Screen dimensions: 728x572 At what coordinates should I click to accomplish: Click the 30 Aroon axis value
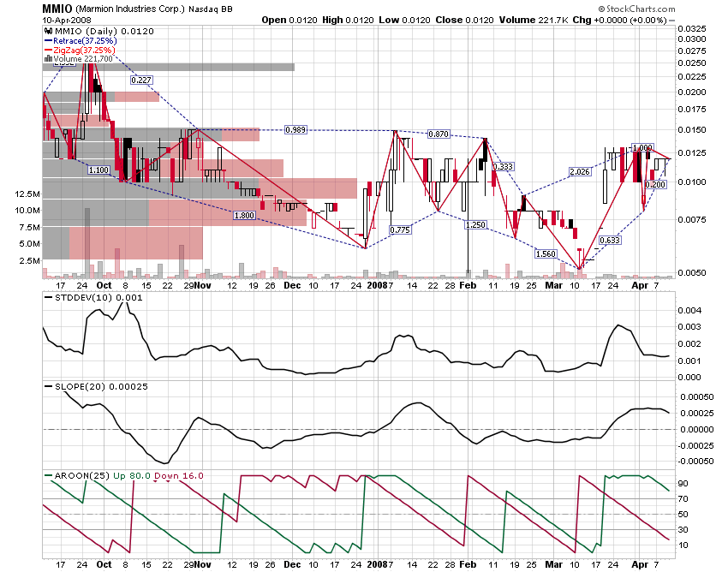click(683, 530)
